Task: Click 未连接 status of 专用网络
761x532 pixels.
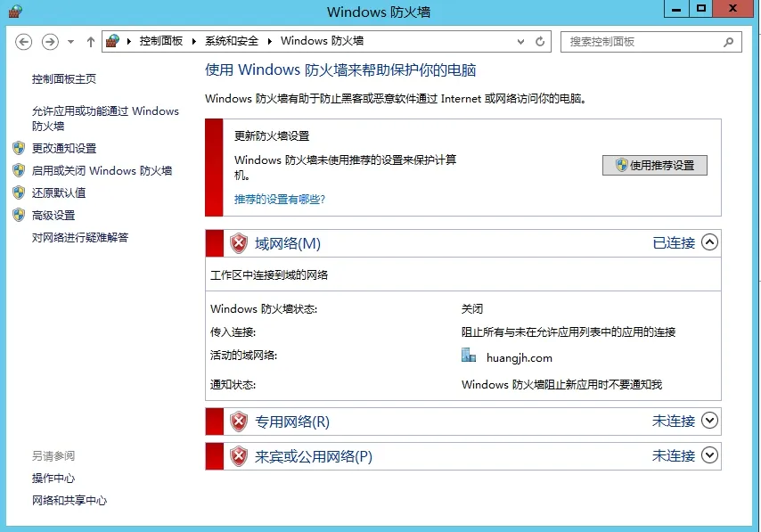Action: point(674,421)
